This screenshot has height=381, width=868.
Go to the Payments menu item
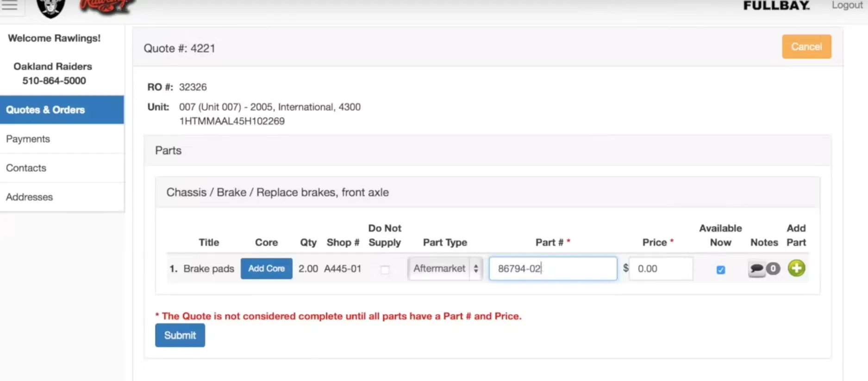pos(28,139)
